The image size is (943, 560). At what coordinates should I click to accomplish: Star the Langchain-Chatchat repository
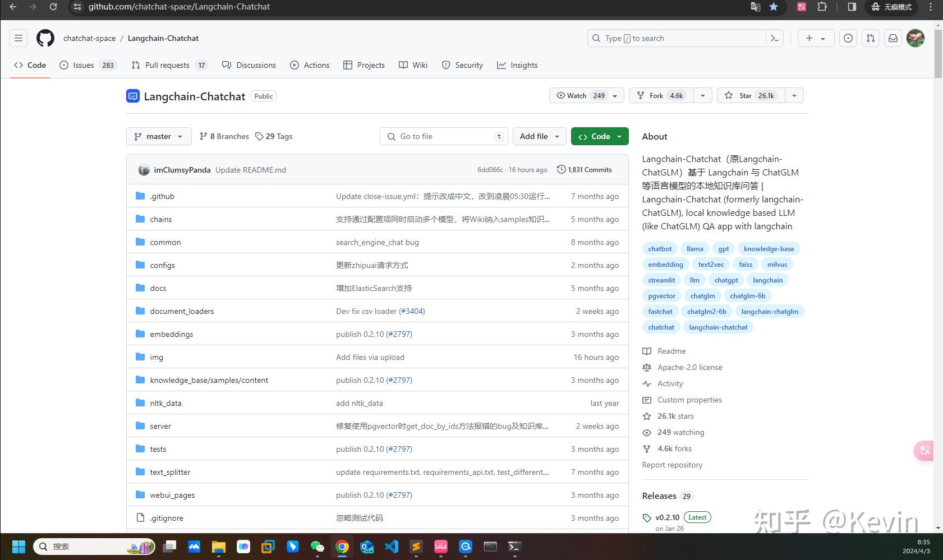click(x=751, y=96)
